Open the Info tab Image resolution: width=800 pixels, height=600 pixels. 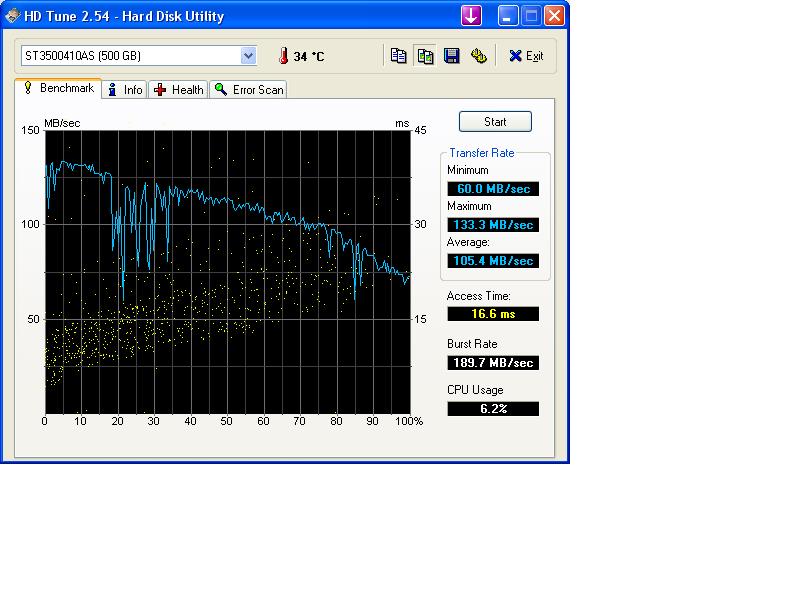[x=125, y=90]
